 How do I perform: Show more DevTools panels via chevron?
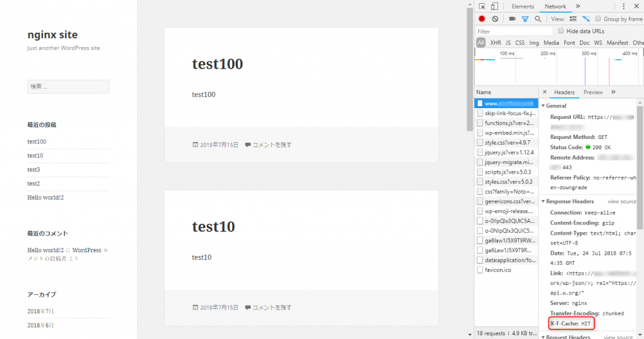578,6
